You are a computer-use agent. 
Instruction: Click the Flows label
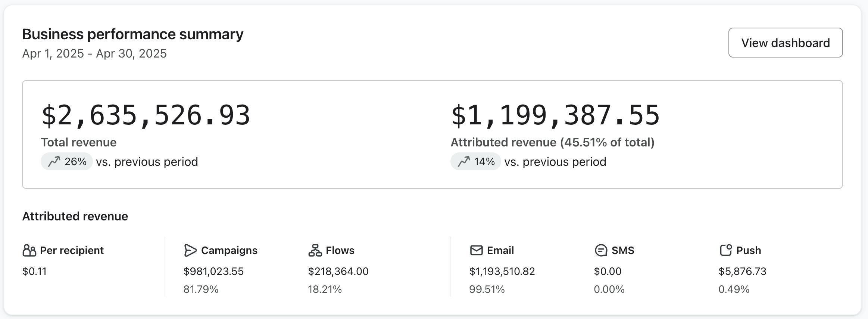[x=340, y=250]
